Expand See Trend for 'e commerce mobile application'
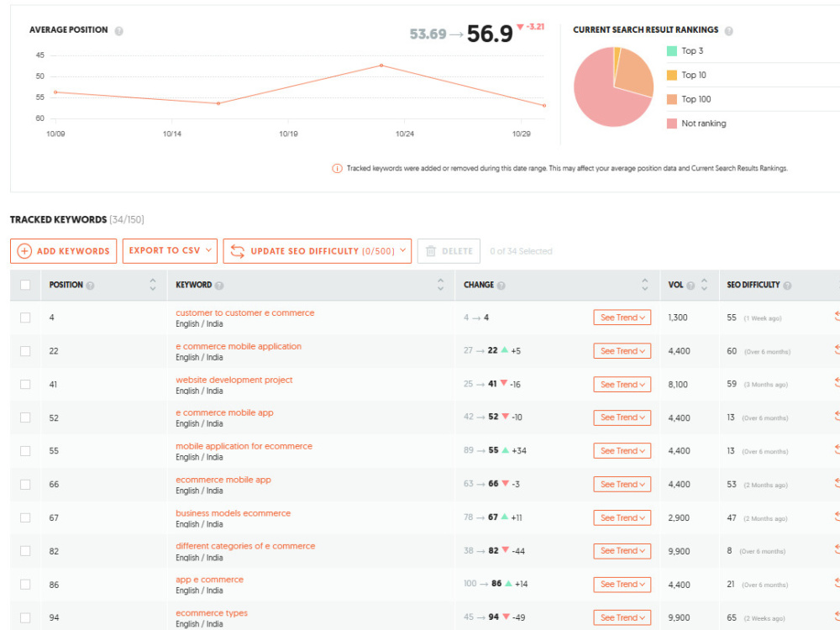 [x=622, y=351]
